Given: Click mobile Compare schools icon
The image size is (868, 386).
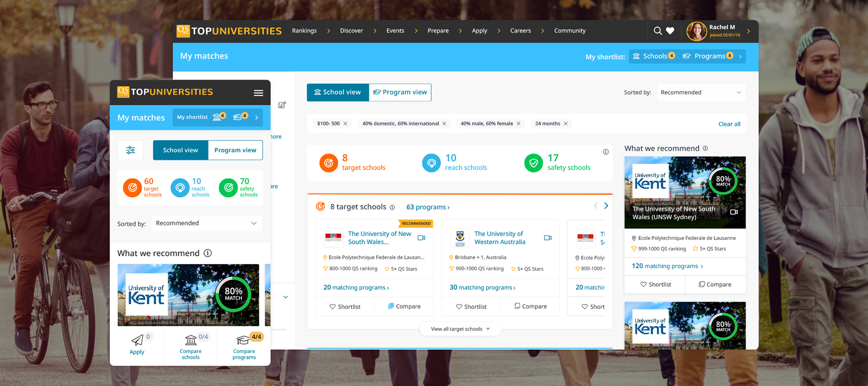Looking at the screenshot, I should pos(191,339).
